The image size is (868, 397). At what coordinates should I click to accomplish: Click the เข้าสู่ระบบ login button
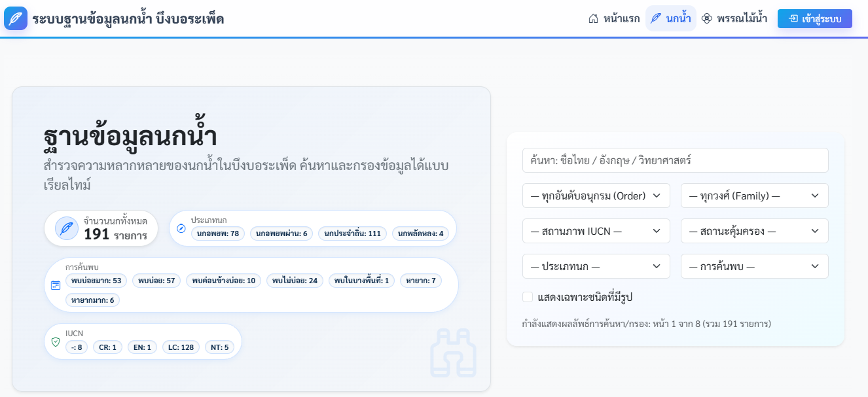[814, 18]
